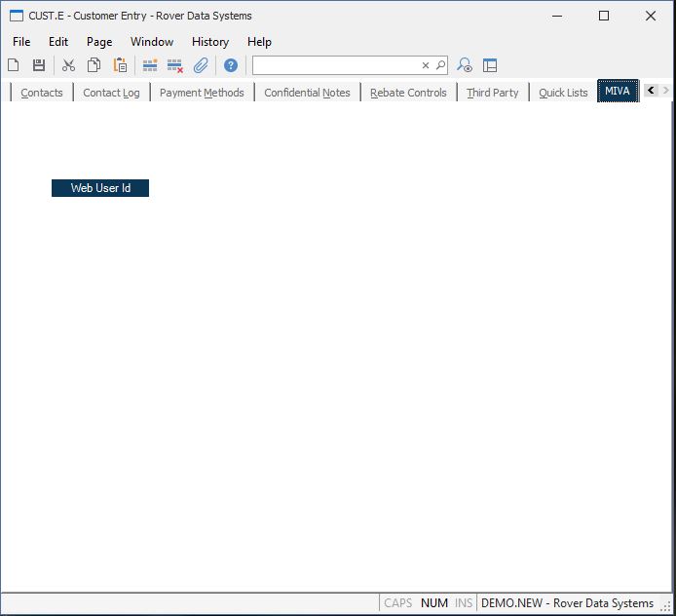
Task: Click the New record icon
Action: coord(14,65)
